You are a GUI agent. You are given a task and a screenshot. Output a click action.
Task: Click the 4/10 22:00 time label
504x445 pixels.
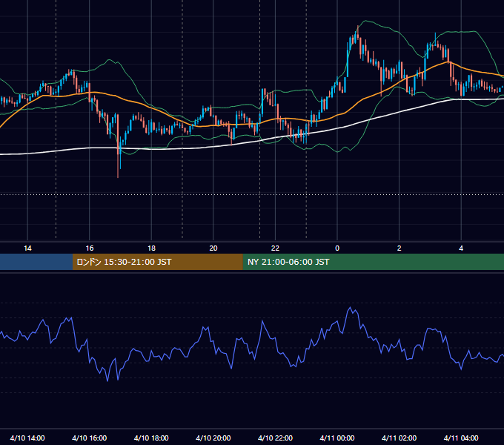276,438
